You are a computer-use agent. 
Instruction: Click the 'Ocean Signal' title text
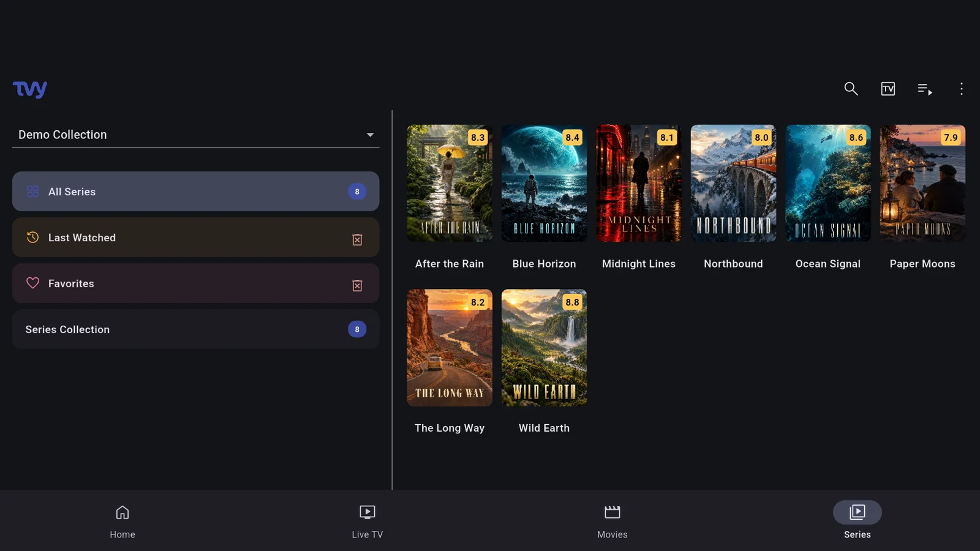[828, 264]
